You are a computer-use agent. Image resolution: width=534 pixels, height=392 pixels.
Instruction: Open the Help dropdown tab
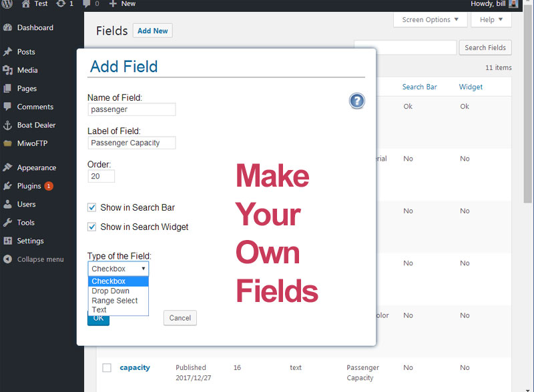491,20
